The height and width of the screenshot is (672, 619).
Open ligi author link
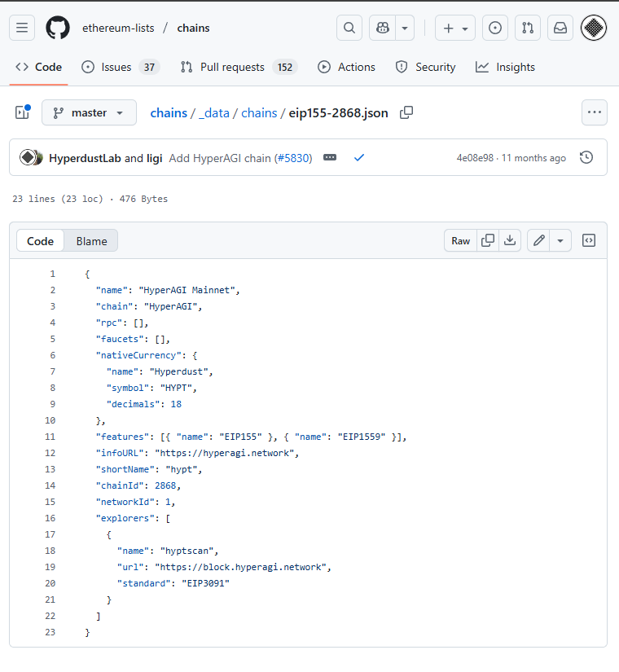pos(154,158)
